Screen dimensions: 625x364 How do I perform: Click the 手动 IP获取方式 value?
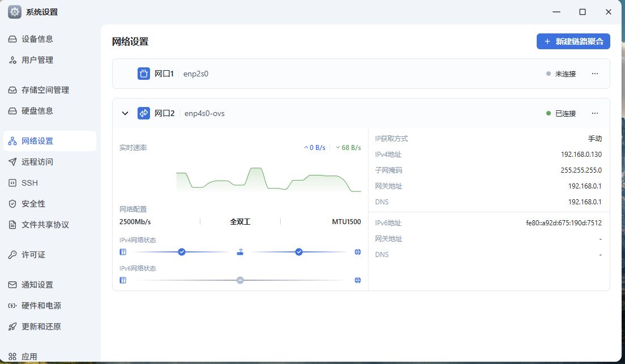[x=594, y=139]
